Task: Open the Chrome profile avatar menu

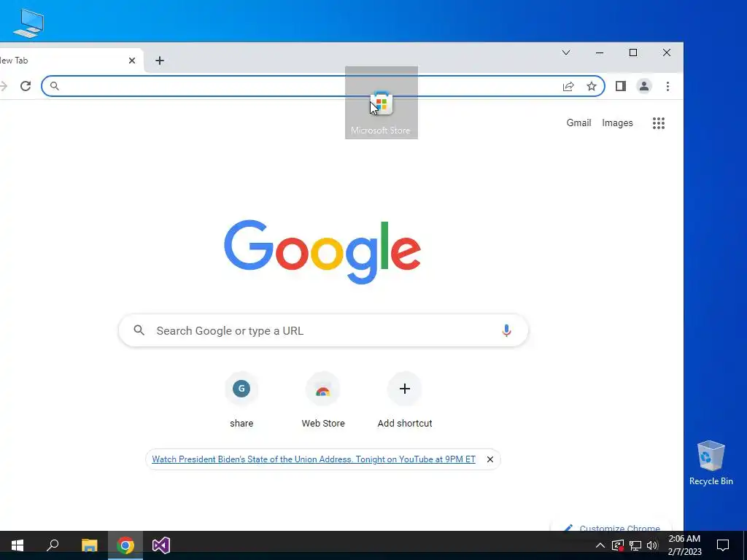Action: [x=643, y=86]
